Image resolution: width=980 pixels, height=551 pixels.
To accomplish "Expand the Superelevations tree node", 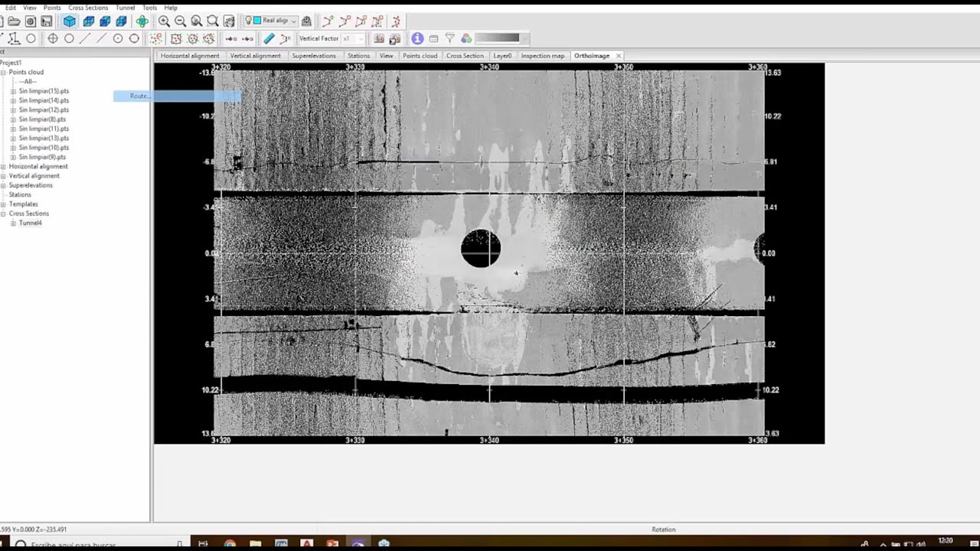I will pos(3,185).
